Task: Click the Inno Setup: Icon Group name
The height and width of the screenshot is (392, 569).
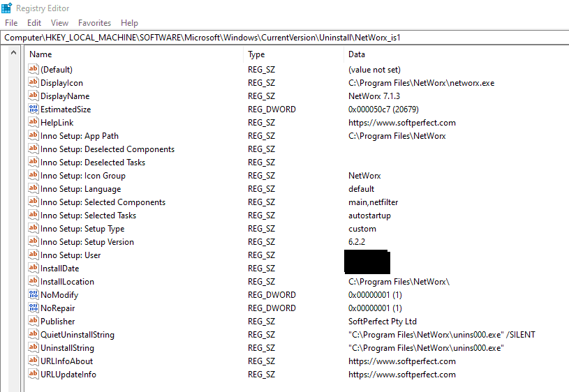Action: [x=83, y=176]
